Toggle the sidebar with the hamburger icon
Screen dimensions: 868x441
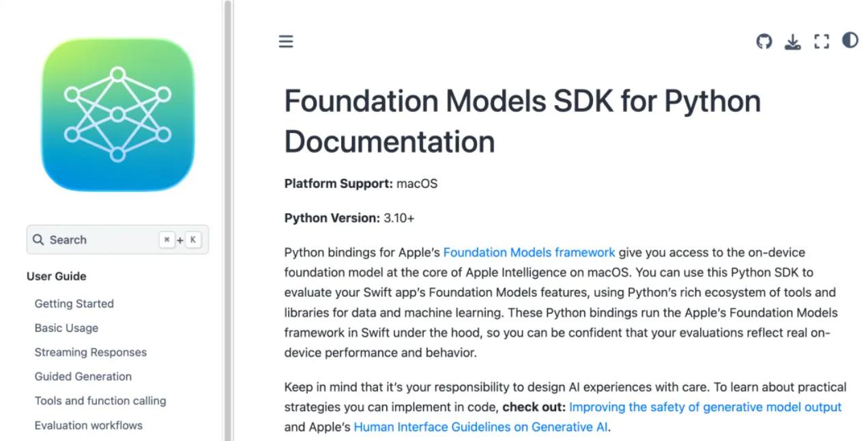click(286, 42)
